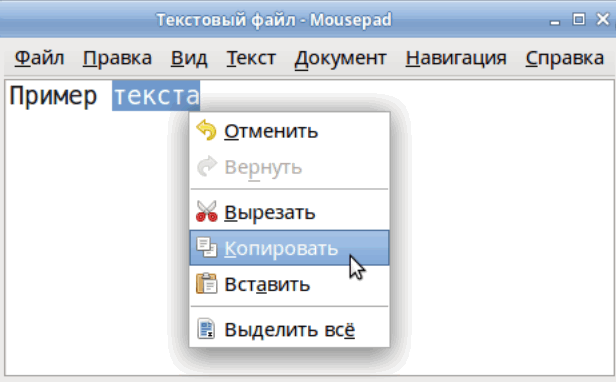616x382 pixels.
Task: Select Вырезать from the context menu
Action: coord(290,212)
